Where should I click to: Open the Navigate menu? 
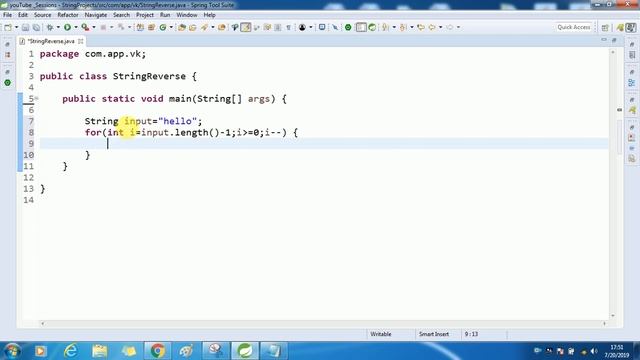[96, 15]
